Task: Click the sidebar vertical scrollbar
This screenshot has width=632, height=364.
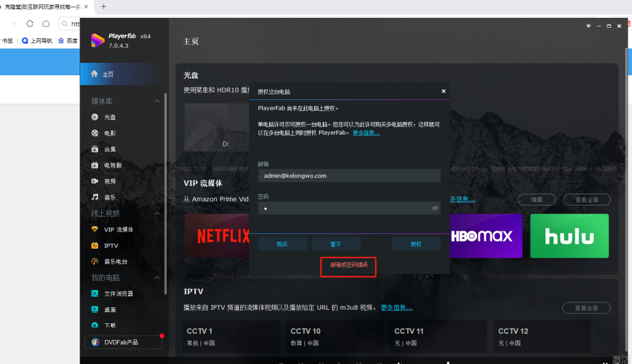Action: (x=165, y=194)
